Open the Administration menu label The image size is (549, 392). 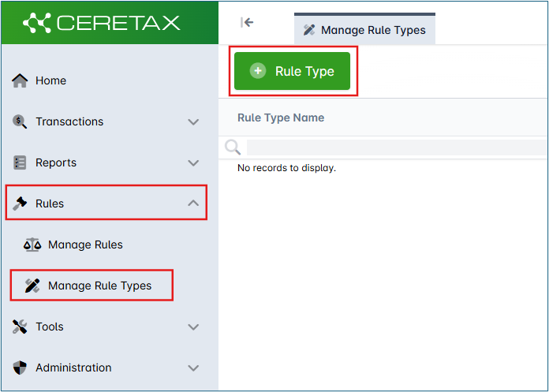[73, 368]
